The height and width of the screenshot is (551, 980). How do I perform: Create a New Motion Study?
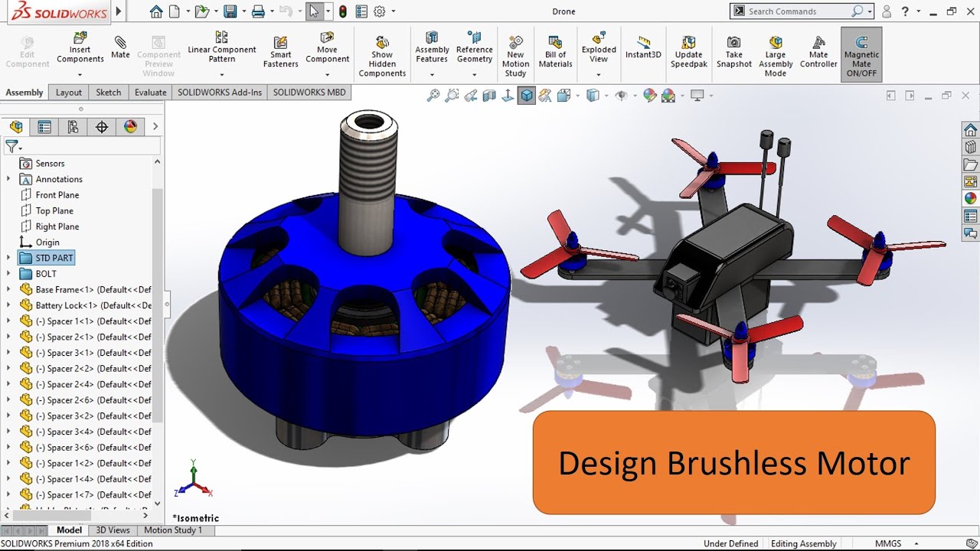coord(515,56)
